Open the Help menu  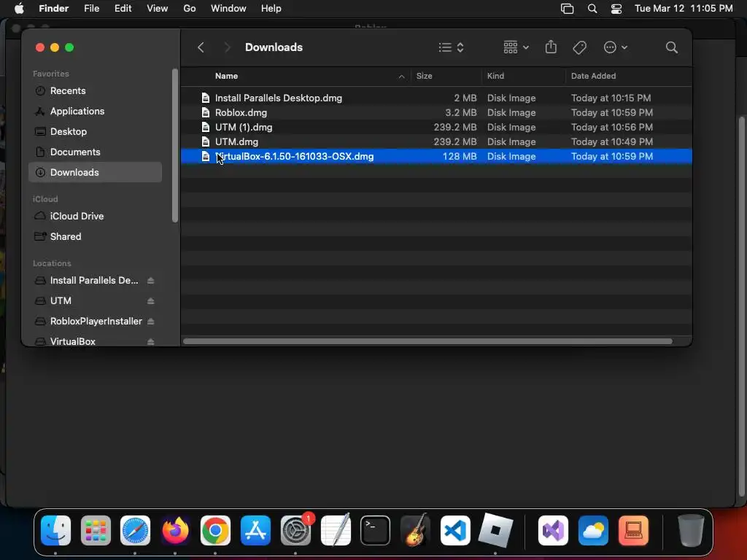pyautogui.click(x=271, y=9)
